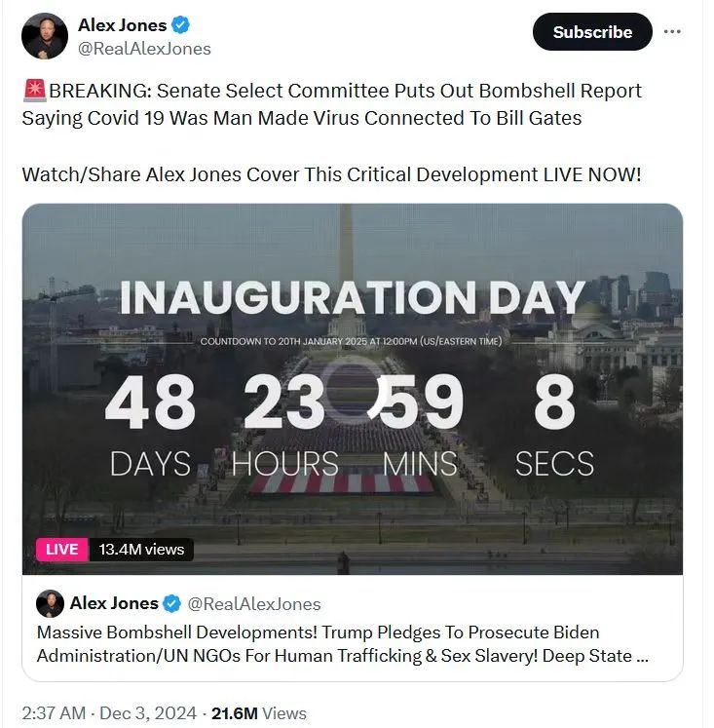The height and width of the screenshot is (728, 714).
Task: Click the Subscribe button
Action: tap(592, 32)
